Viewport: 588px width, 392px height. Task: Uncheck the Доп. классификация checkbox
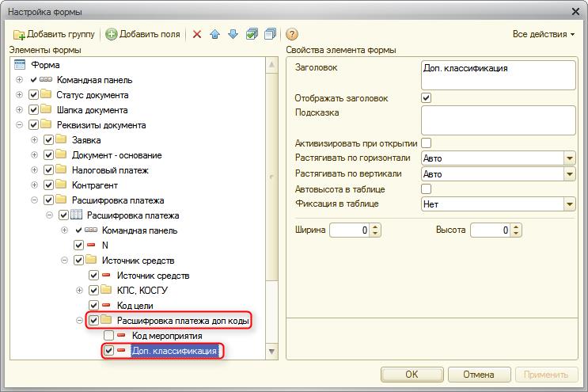tap(108, 350)
